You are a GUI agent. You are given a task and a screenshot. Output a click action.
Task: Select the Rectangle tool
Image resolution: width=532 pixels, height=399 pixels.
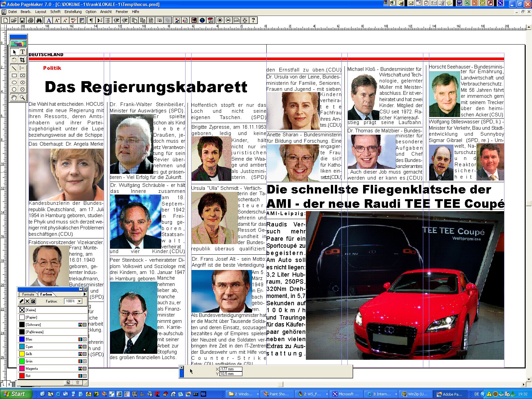[x=14, y=75]
